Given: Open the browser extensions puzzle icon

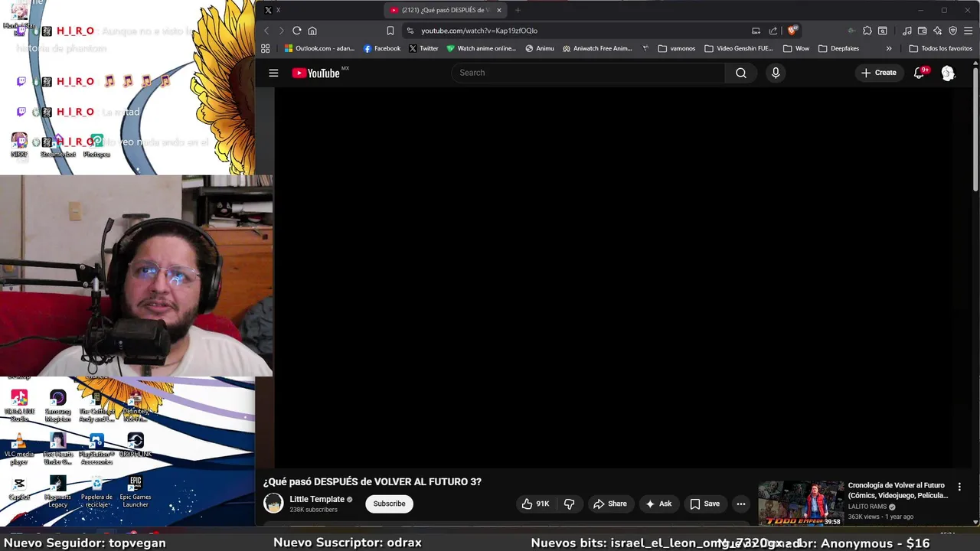Looking at the screenshot, I should pyautogui.click(x=867, y=31).
